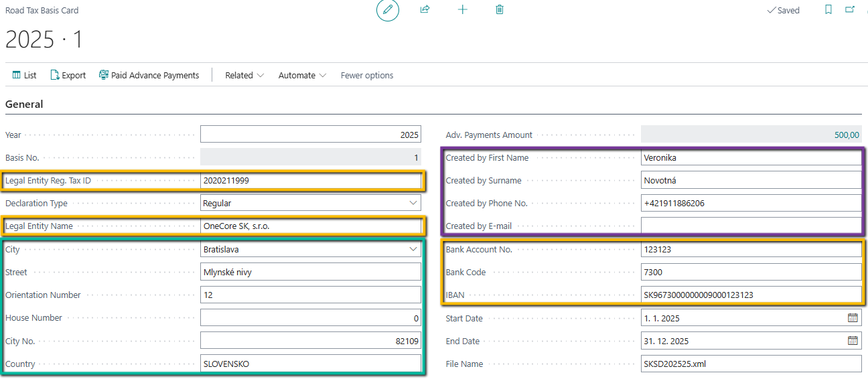Expand the Automate menu
The width and height of the screenshot is (868, 379).
click(302, 75)
